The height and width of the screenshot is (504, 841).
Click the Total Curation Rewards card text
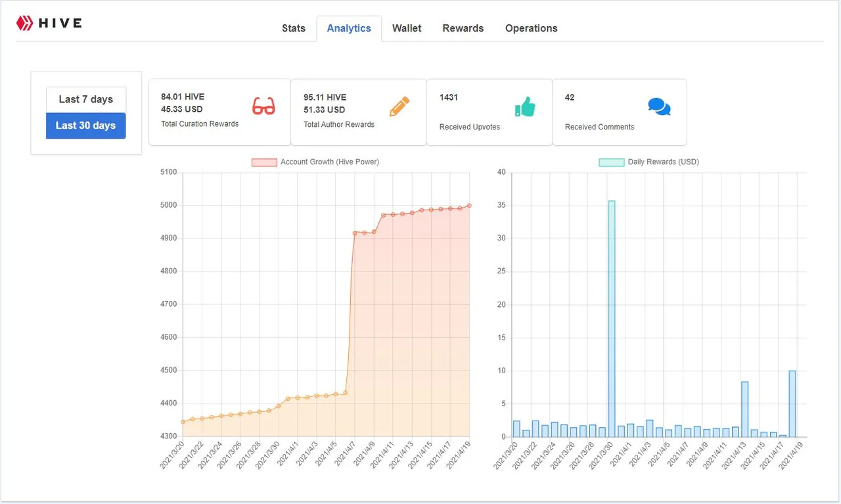coord(200,124)
